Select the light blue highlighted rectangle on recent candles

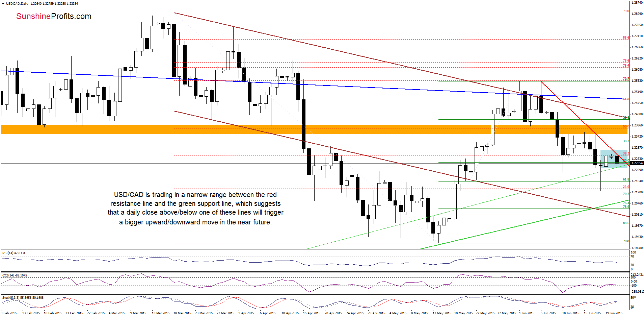614,159
